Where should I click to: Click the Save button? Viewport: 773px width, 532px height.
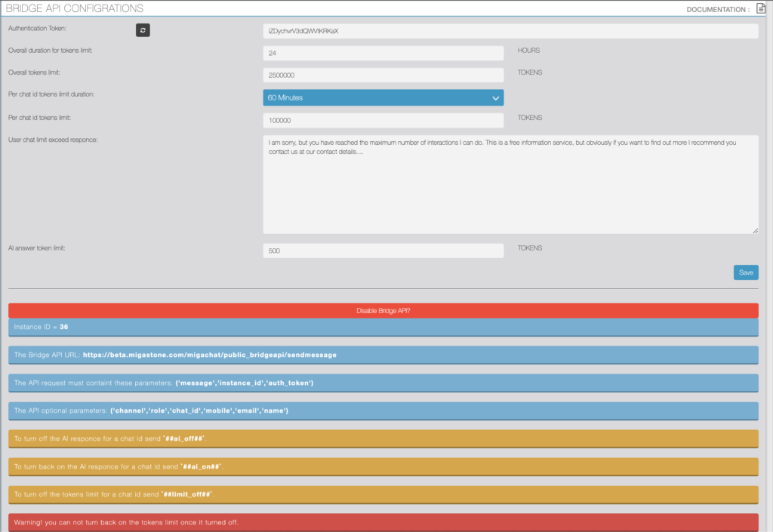pos(746,272)
